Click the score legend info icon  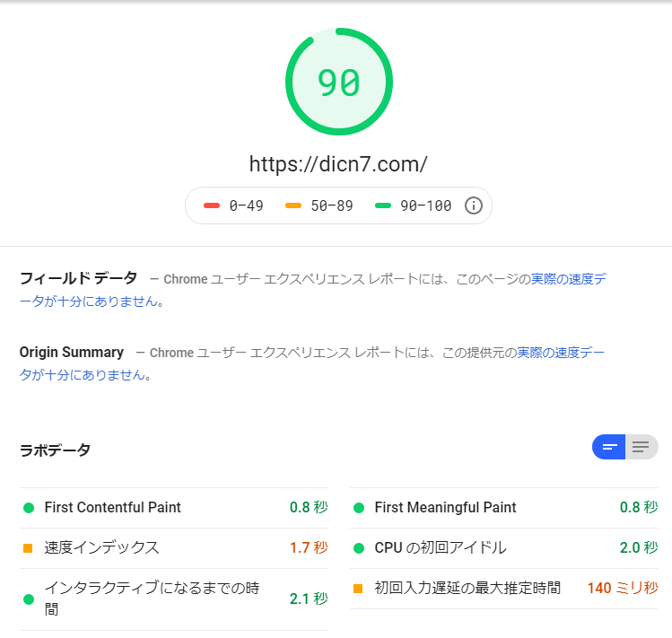pyautogui.click(x=474, y=205)
